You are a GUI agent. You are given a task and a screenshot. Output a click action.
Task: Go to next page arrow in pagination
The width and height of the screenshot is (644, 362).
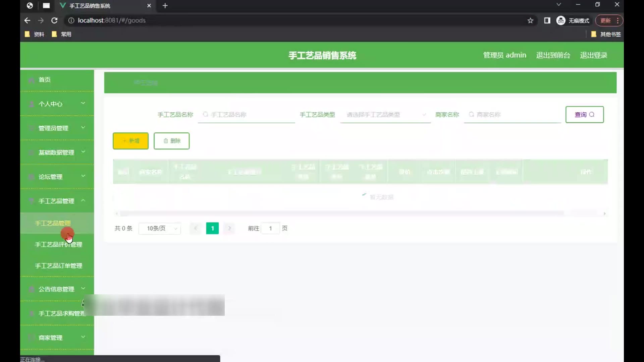click(229, 228)
